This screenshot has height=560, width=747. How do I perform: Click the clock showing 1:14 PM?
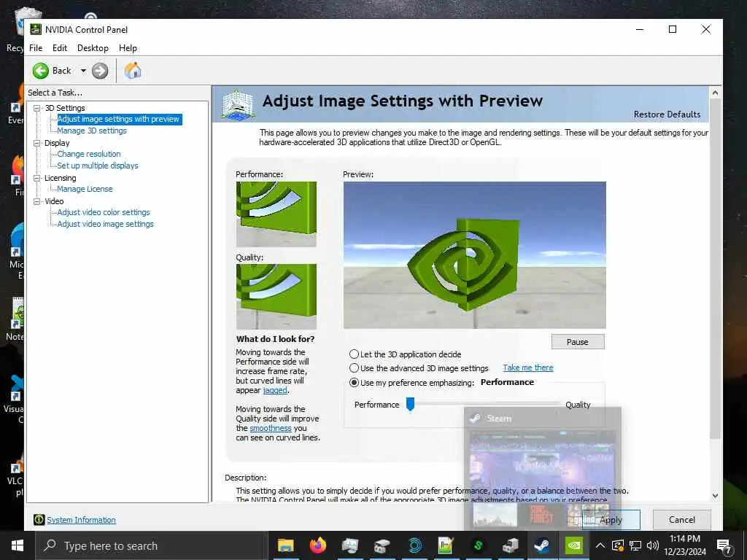684,539
